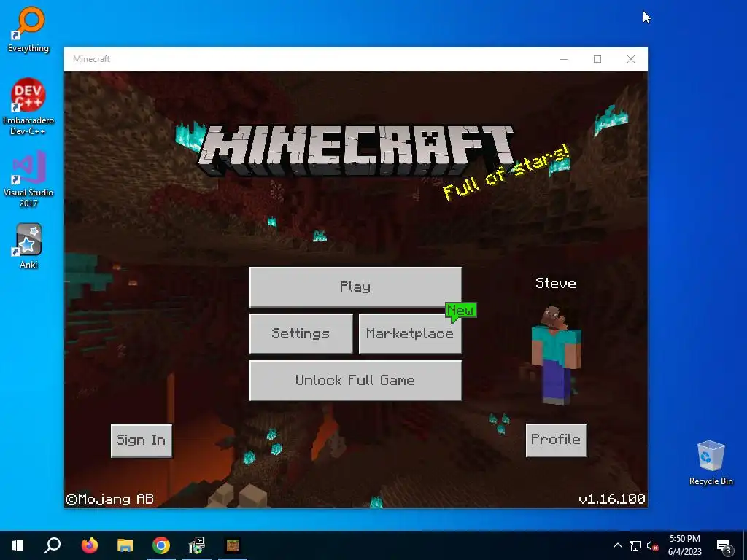Open the Marketplace
This screenshot has height=560, width=747.
point(410,333)
